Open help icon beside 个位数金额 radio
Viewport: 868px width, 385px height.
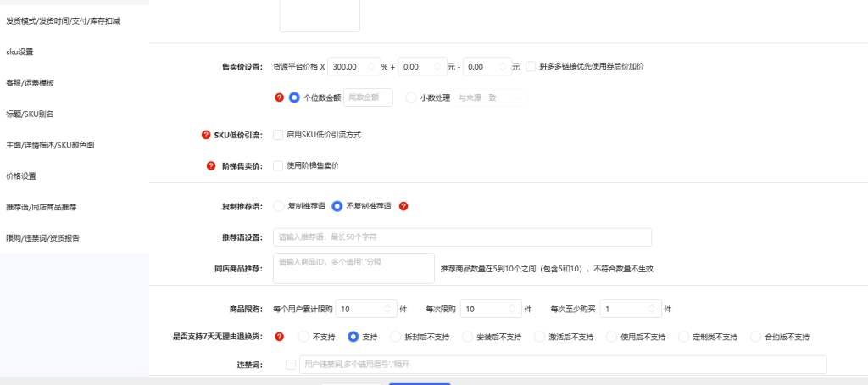click(x=279, y=98)
